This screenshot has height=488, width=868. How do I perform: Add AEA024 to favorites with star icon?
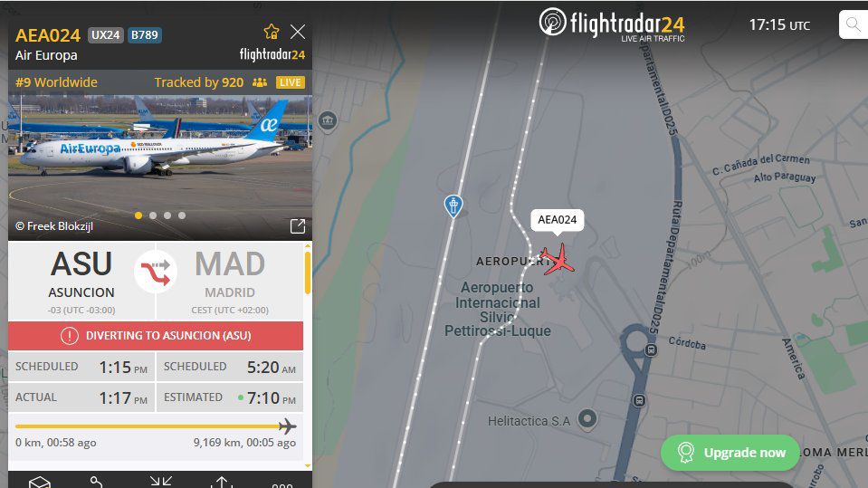(272, 32)
